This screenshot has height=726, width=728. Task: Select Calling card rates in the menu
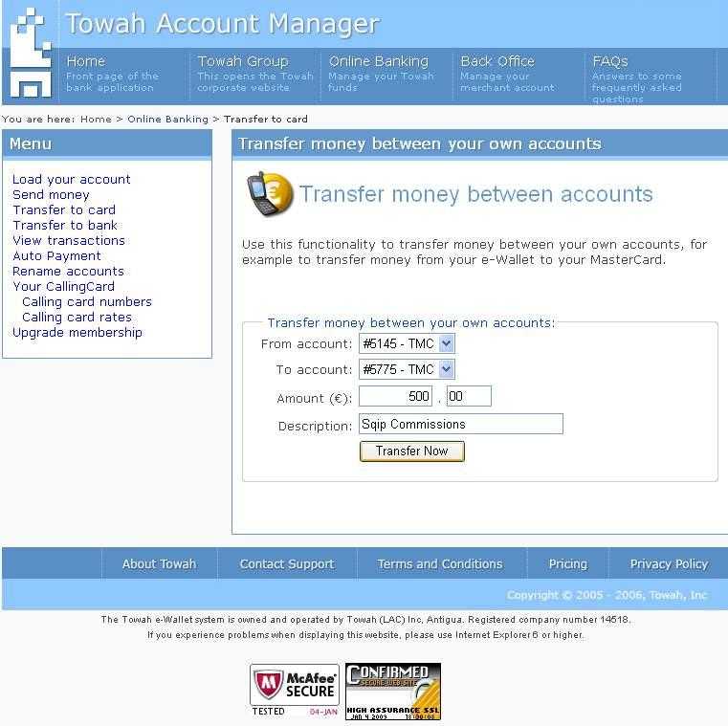coord(77,317)
